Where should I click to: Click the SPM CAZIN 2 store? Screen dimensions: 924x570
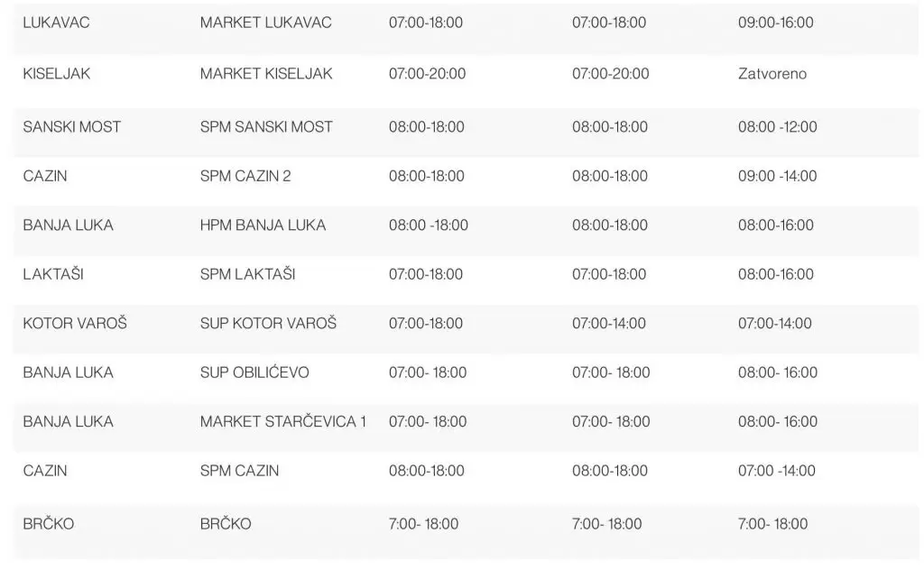tap(245, 177)
